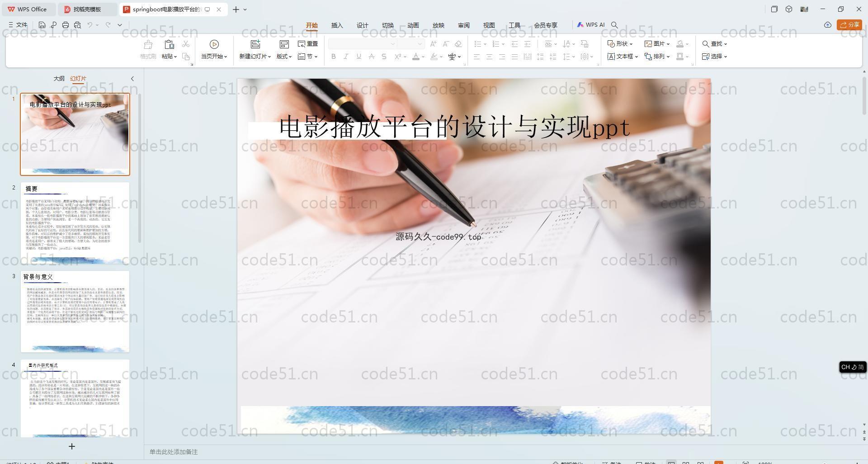868x464 pixels.
Task: Click the Print icon in quick access toolbar
Action: pos(66,25)
